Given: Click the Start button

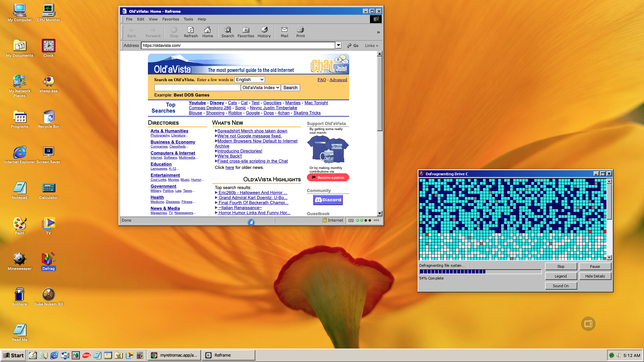Looking at the screenshot, I should [x=13, y=355].
